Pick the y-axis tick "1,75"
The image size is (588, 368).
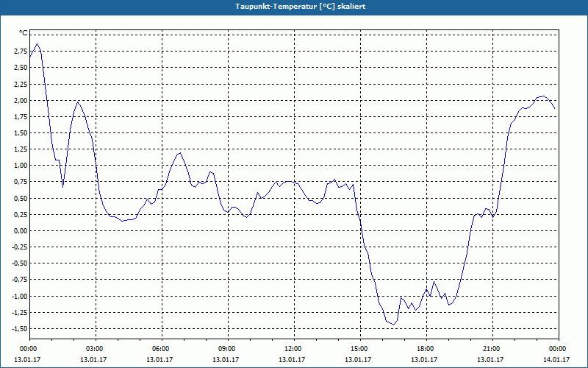[x=21, y=117]
